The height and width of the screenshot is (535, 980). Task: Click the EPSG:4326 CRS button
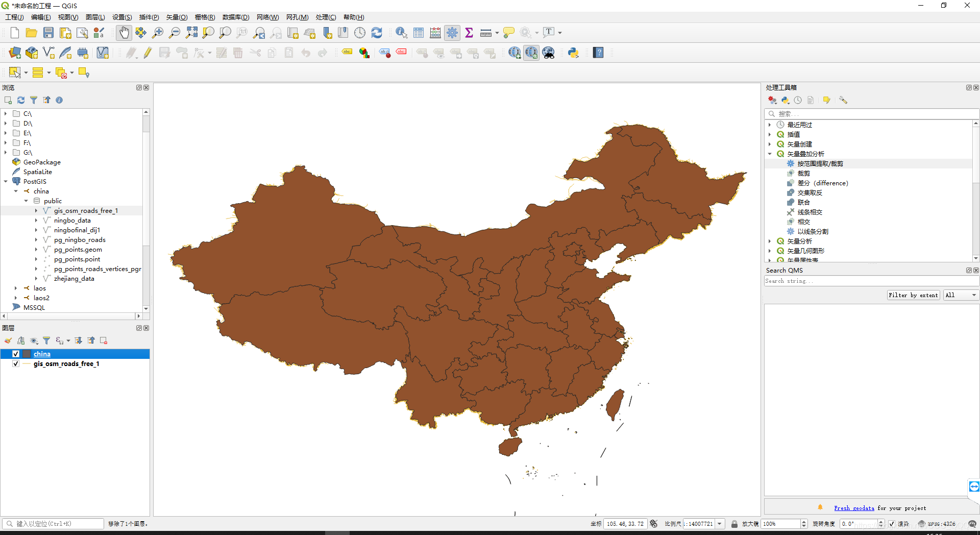(x=937, y=524)
